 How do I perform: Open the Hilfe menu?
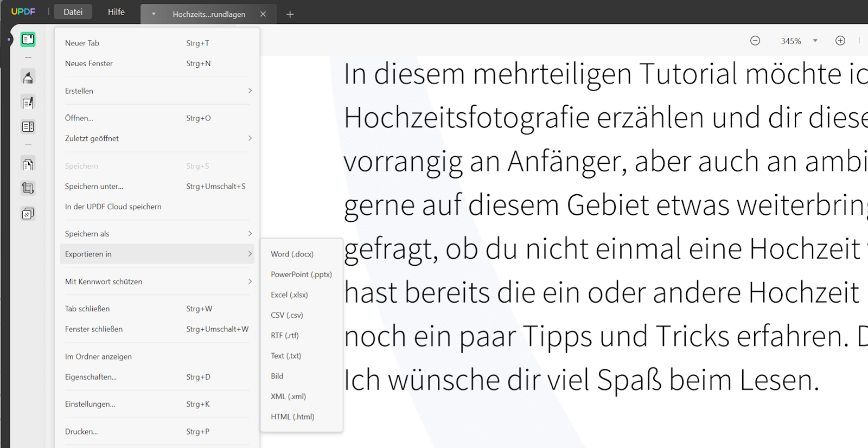click(116, 12)
